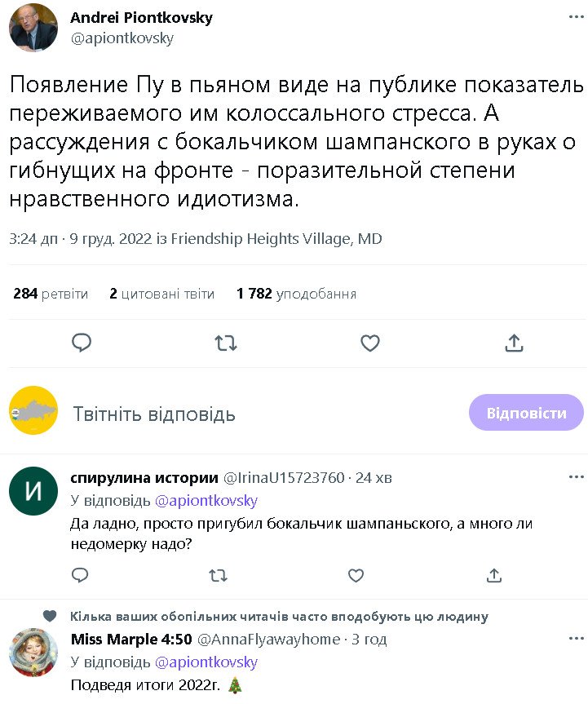Retweet the main Piontkovsky tweet
The image size is (588, 704).
tap(226, 343)
